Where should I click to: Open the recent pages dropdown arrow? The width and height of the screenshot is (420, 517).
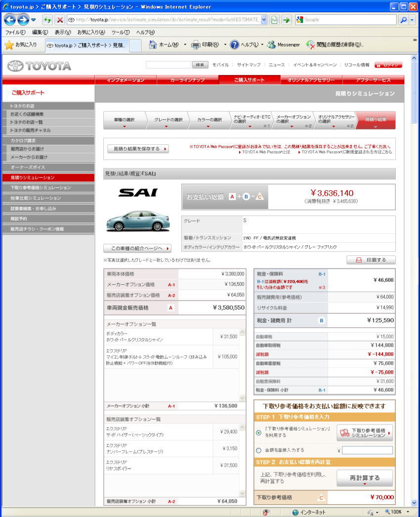[33, 20]
